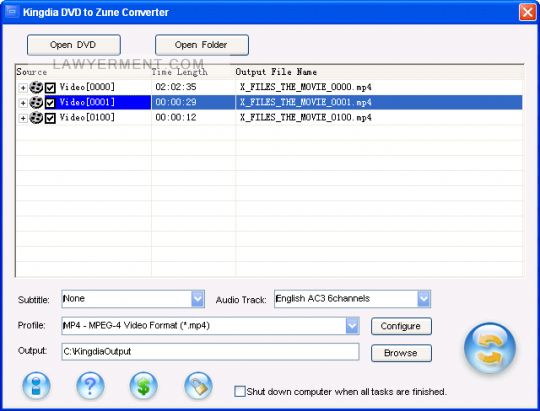The image size is (540, 411).
Task: Uncheck the Video[0001] checkbox
Action: tap(50, 103)
